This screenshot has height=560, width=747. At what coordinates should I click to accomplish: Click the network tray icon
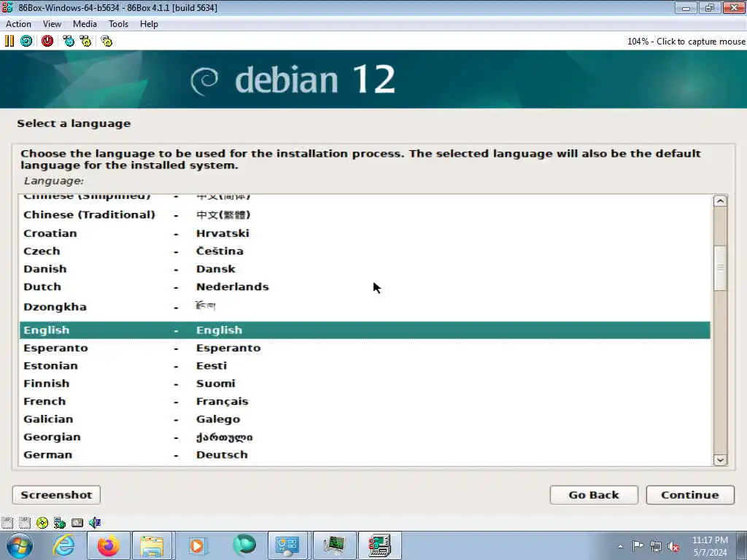[656, 547]
